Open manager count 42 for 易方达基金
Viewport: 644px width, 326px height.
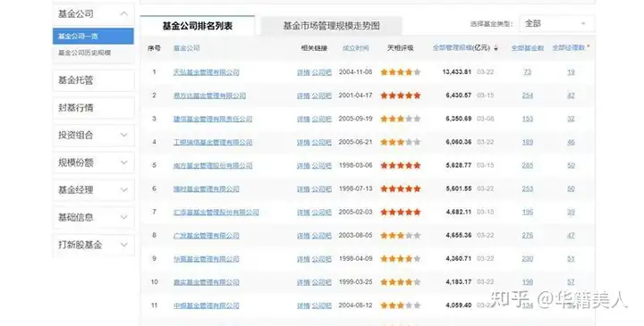571,96
